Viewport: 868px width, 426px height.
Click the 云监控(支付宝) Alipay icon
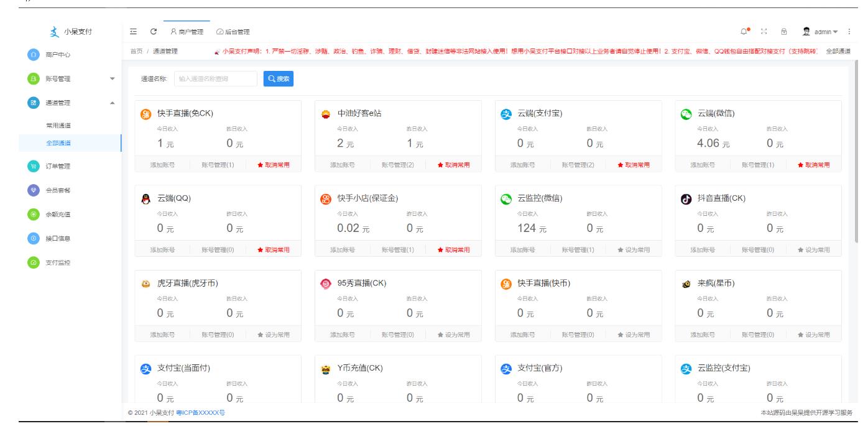pyautogui.click(x=686, y=368)
